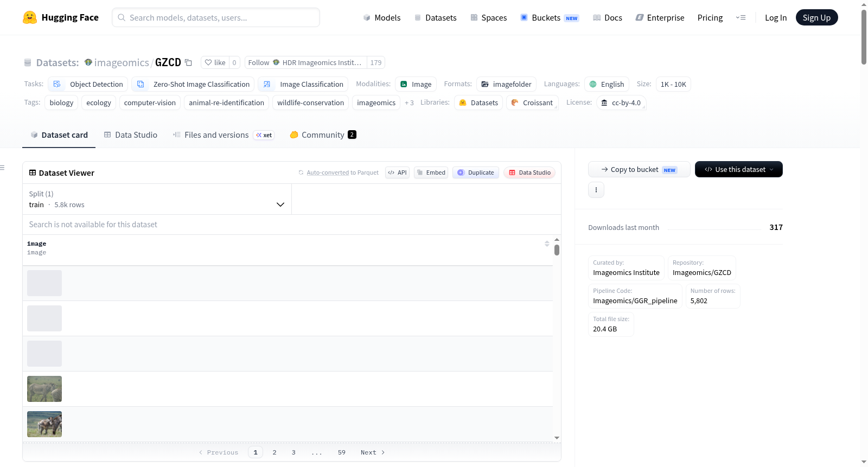Click the Hugging Face logo icon
The width and height of the screenshot is (868, 467).
pos(30,17)
